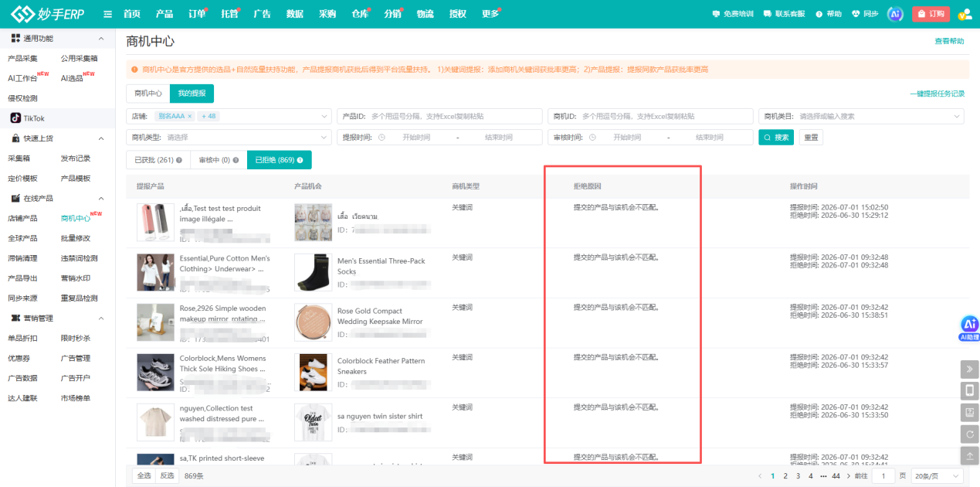Click the refresh icon in right sidebar
This screenshot has width=980, height=487.
[x=970, y=434]
